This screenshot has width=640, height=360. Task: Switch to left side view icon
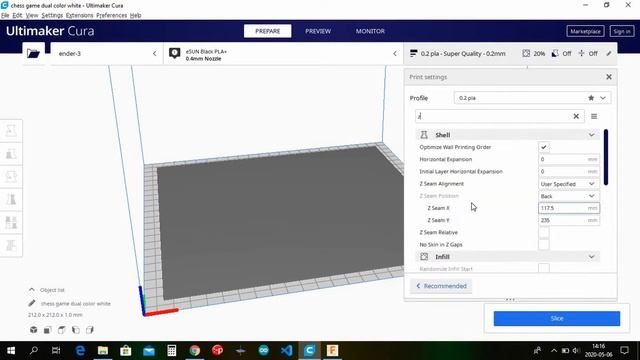pos(76,330)
